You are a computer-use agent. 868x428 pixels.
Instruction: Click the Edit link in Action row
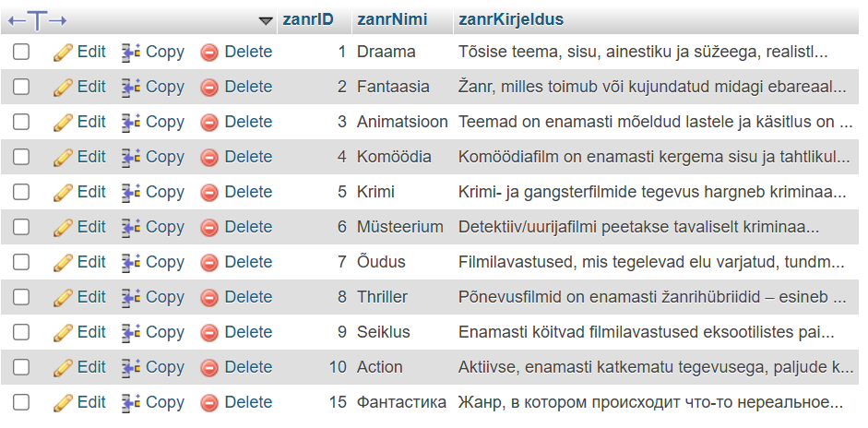[x=90, y=367]
